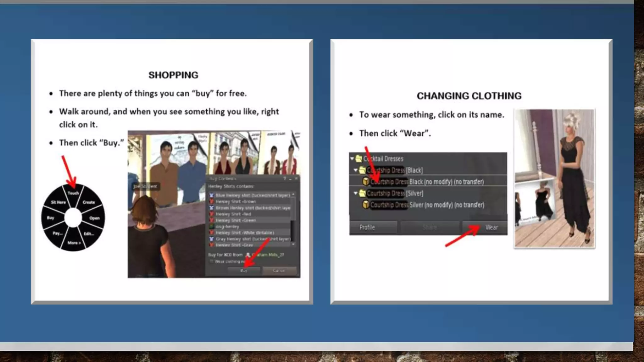
Task: Collapse the Courtship Dress [Silver] folder
Action: pyautogui.click(x=356, y=193)
